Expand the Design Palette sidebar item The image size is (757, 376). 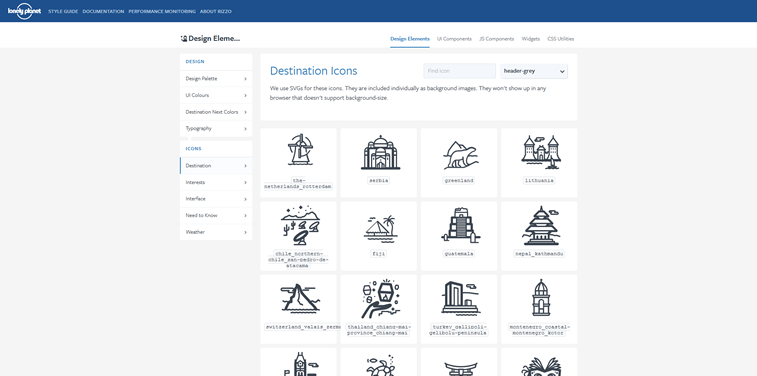(216, 79)
